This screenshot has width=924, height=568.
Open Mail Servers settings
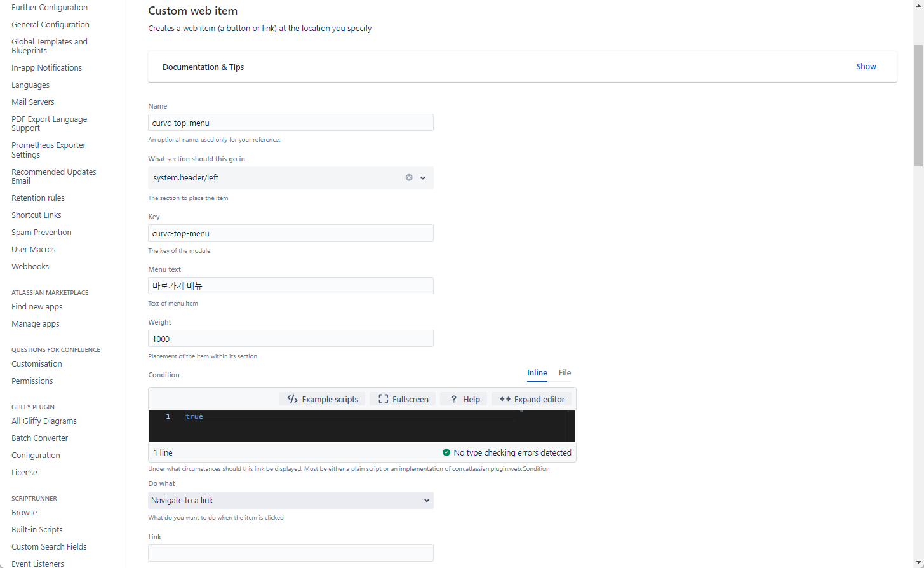click(33, 102)
